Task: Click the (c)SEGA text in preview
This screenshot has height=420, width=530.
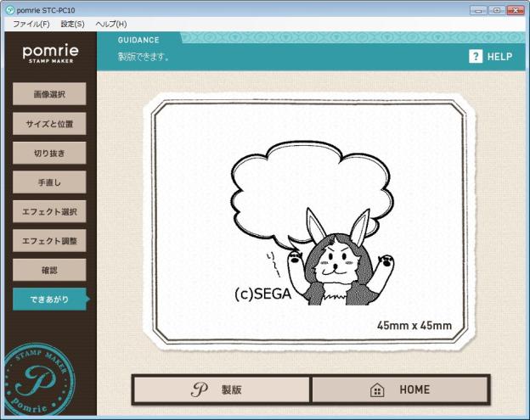Action: pos(262,294)
